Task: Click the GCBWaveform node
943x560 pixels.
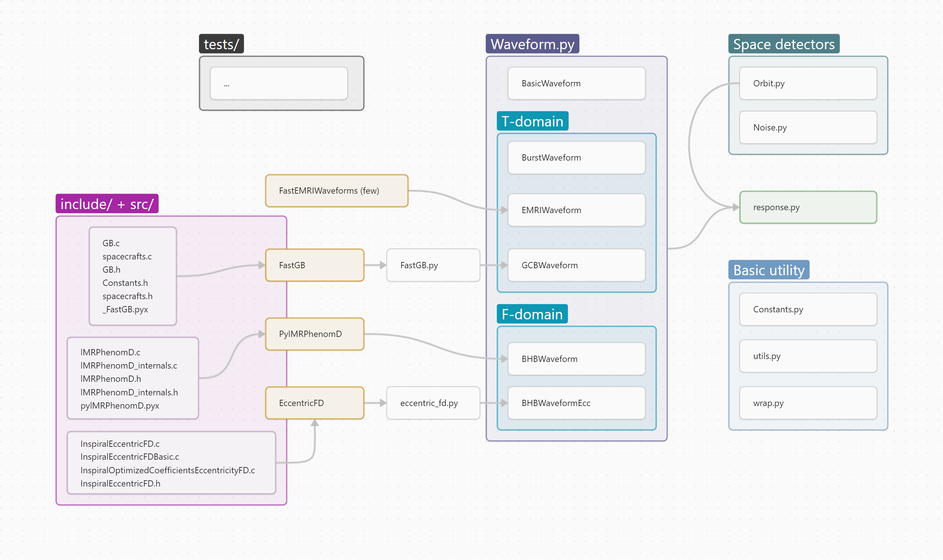Action: tap(576, 265)
